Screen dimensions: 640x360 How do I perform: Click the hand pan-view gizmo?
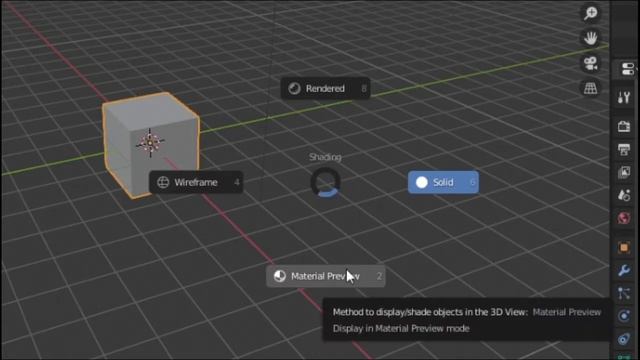[591, 38]
